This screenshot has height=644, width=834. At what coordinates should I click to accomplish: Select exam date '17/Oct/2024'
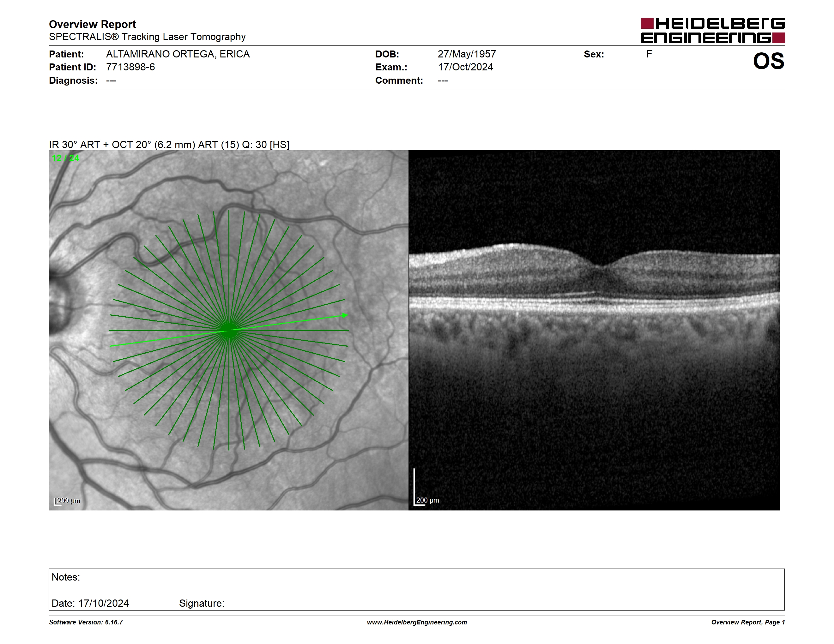465,67
